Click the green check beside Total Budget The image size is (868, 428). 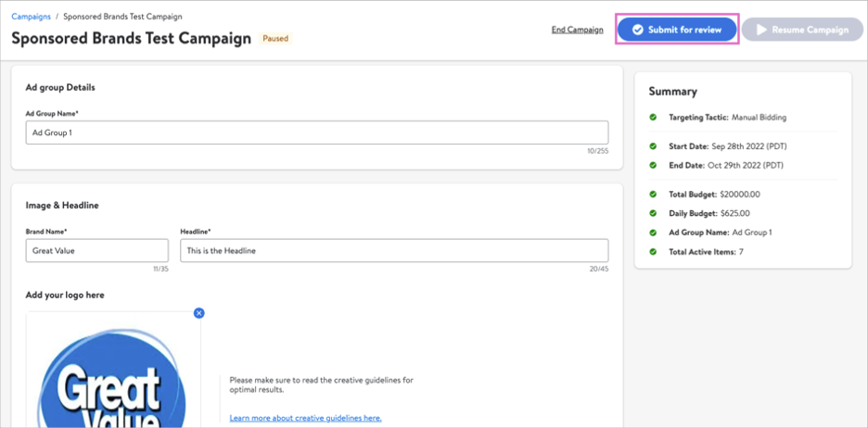click(x=653, y=195)
